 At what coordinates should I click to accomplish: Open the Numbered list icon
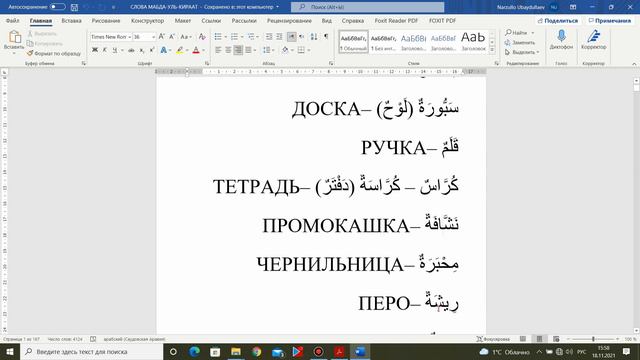click(234, 37)
